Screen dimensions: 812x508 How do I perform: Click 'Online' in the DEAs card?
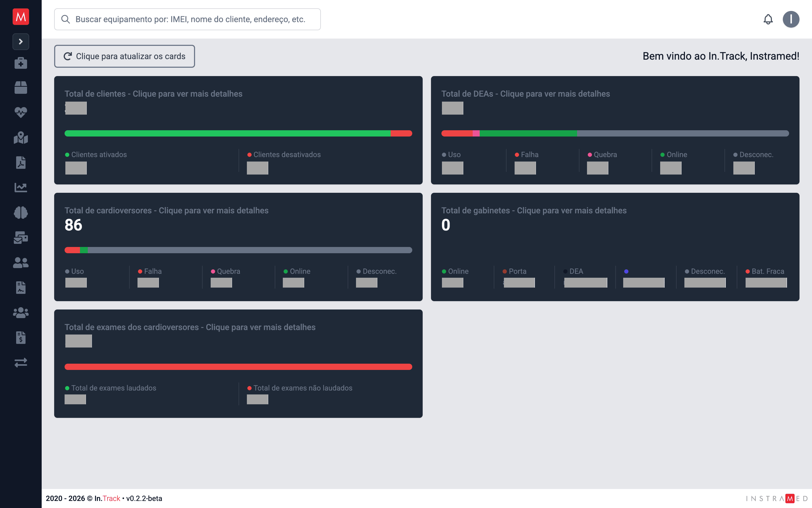(677, 154)
